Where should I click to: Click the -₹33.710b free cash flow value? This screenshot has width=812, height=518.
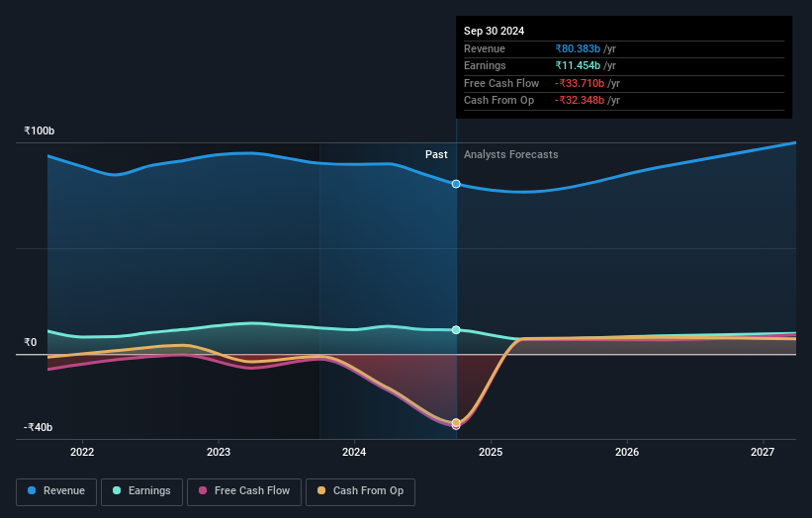580,83
